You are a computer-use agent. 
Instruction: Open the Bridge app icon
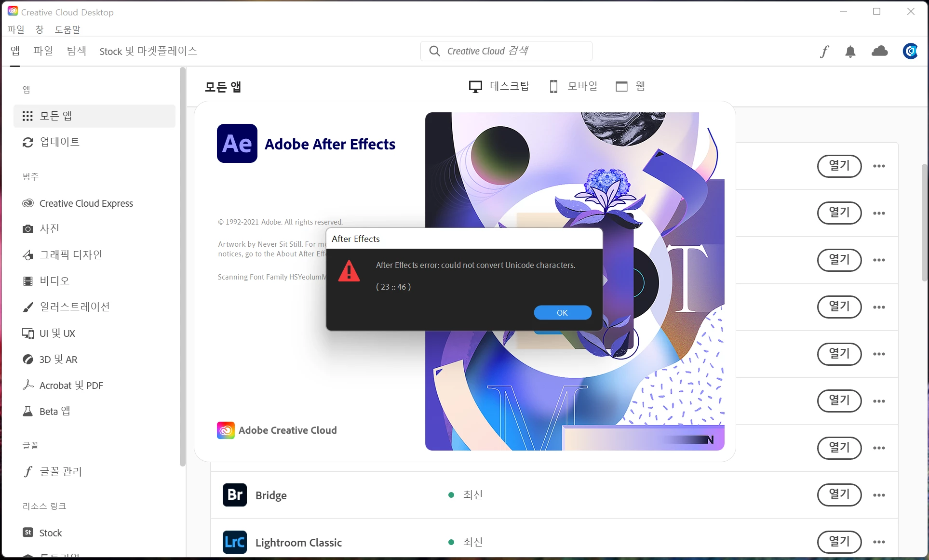(x=235, y=495)
